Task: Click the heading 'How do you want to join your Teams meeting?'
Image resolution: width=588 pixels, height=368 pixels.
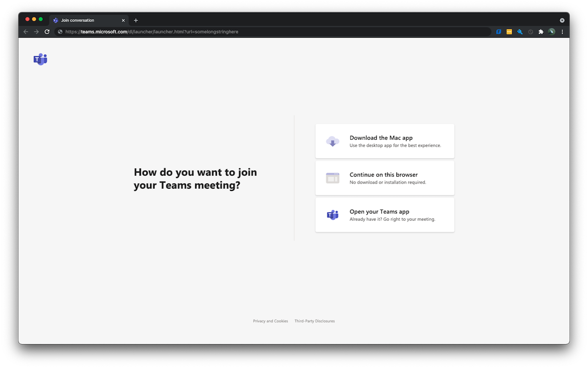Action: point(195,178)
